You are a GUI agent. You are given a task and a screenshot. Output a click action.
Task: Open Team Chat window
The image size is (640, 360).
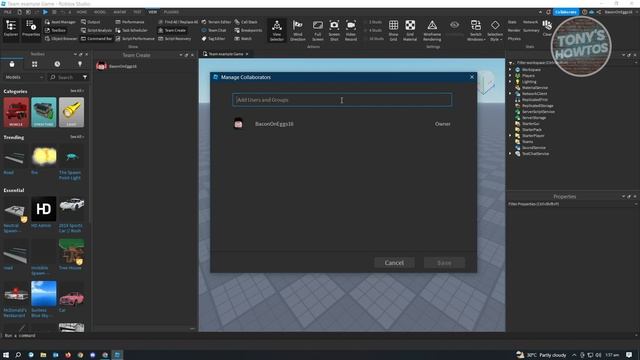pos(214,30)
